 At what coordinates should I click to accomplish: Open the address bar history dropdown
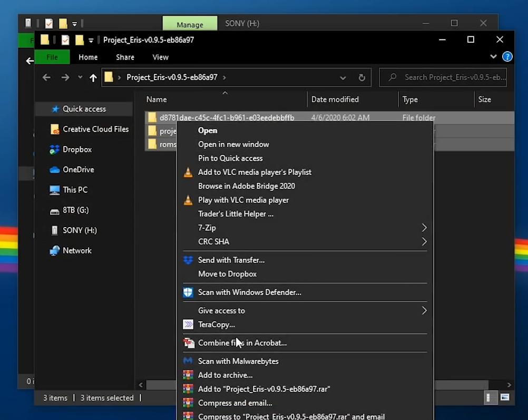point(343,77)
